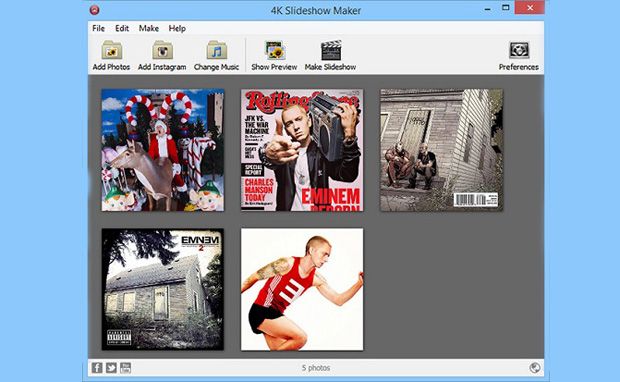Image resolution: width=620 pixels, height=382 pixels.
Task: Click the Twitter icon in status bar
Action: pyautogui.click(x=111, y=368)
